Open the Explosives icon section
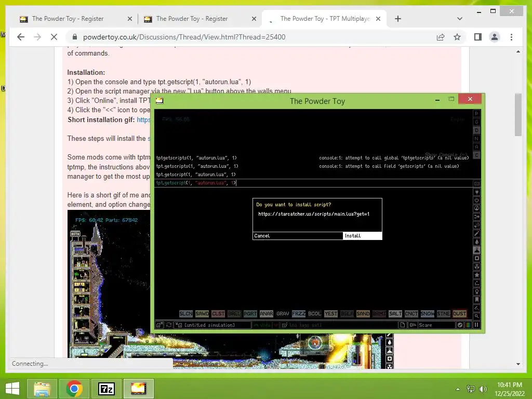532x399 pixels. pos(477,225)
